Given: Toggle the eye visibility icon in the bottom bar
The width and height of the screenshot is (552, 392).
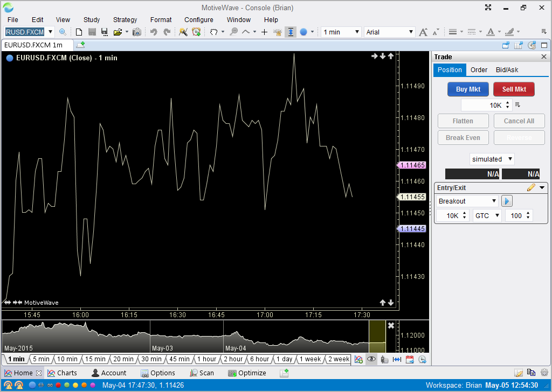Looking at the screenshot, I should [x=371, y=359].
